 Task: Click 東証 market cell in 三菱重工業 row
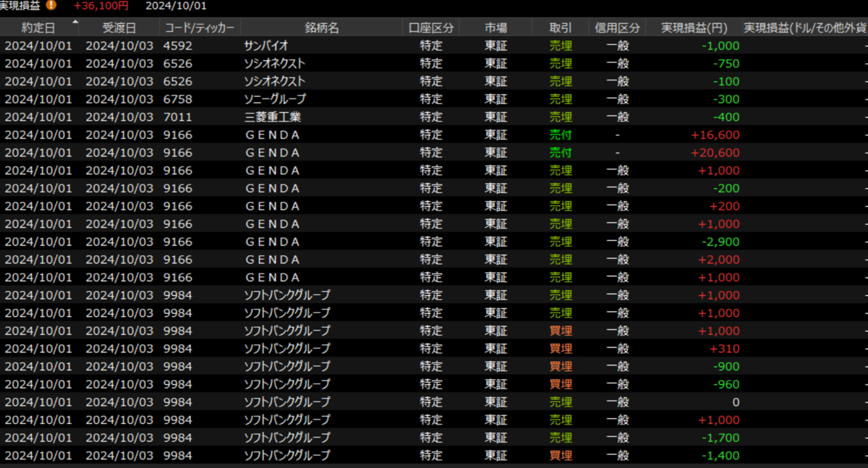[496, 116]
